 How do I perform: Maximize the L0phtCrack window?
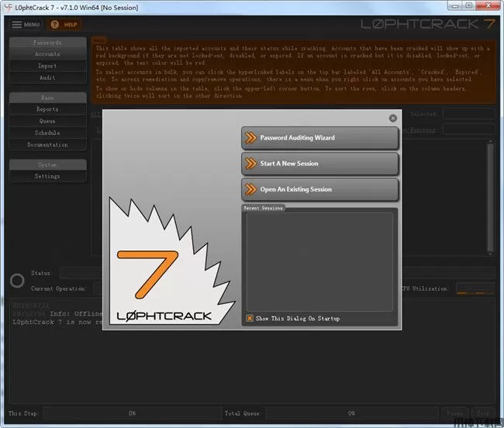468,5
